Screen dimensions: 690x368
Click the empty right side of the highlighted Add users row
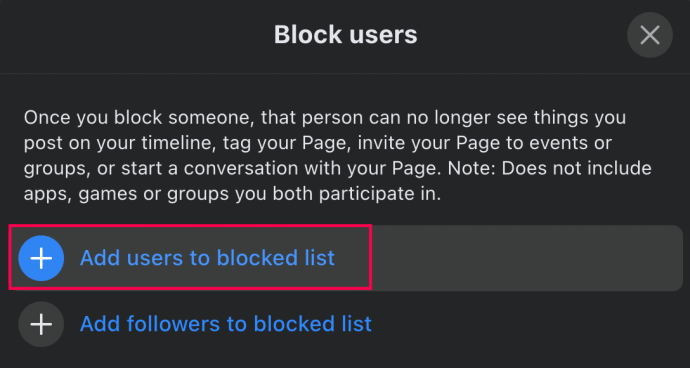(527, 258)
